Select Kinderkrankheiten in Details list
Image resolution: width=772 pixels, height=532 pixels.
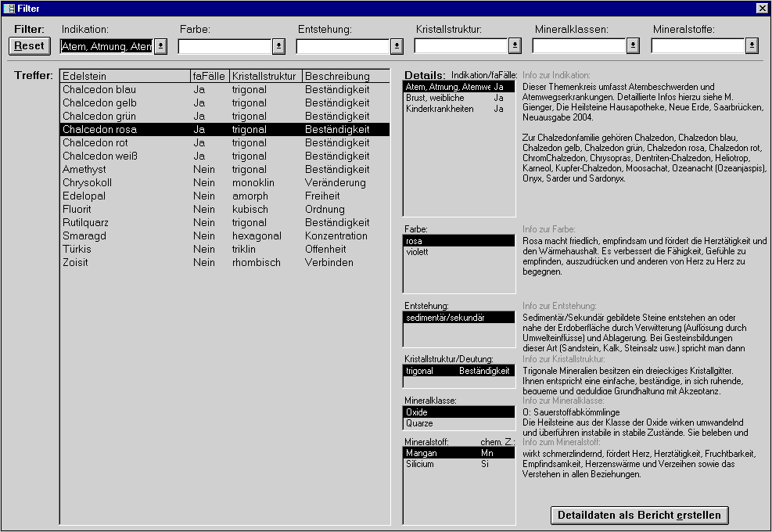click(x=459, y=109)
